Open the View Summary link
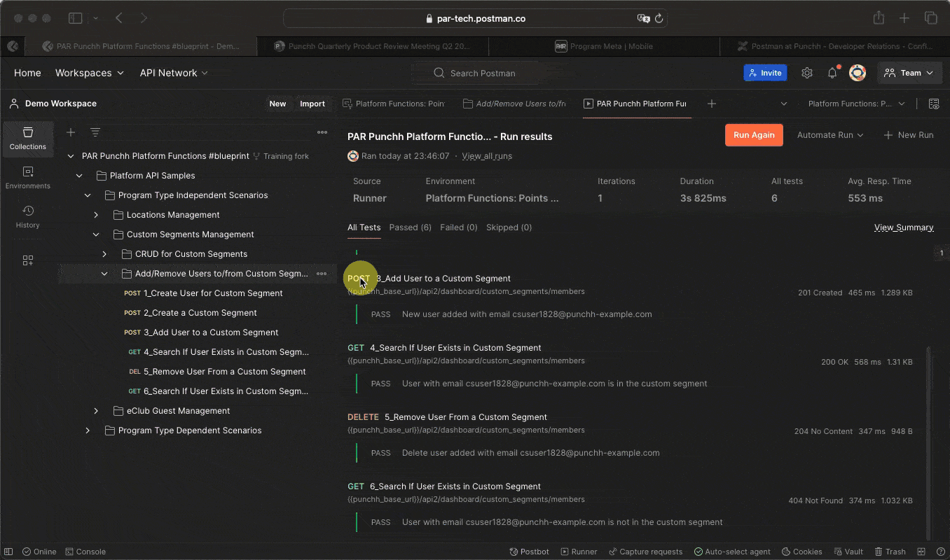Image resolution: width=950 pixels, height=560 pixels. coord(904,227)
